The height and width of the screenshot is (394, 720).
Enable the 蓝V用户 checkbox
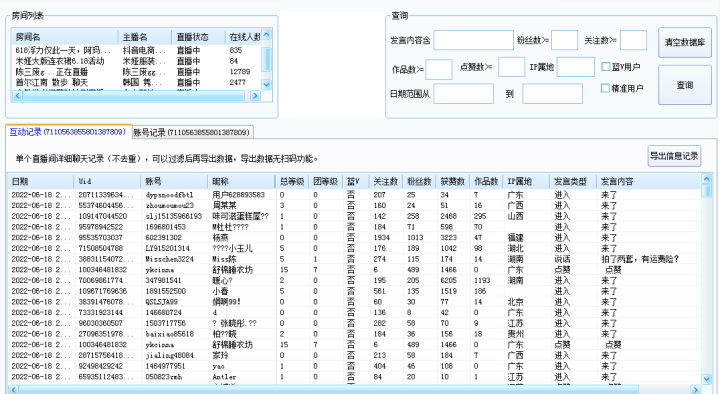tap(606, 67)
